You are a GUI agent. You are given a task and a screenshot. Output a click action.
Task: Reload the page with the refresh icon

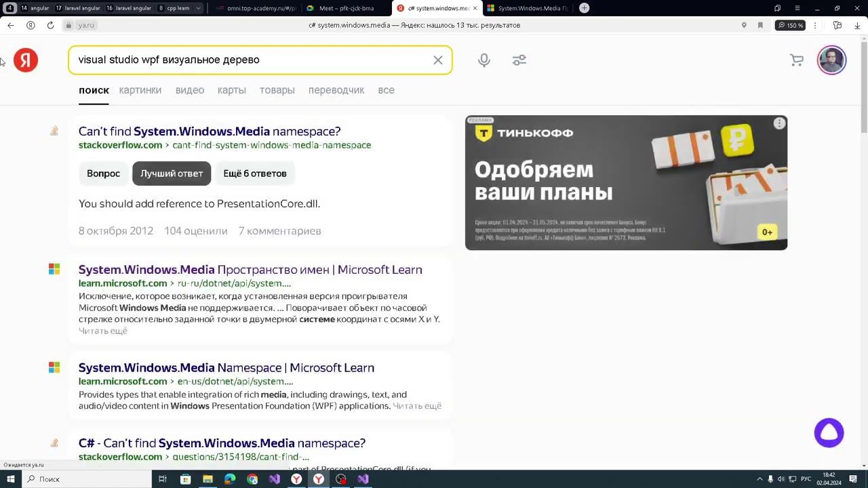point(50,25)
